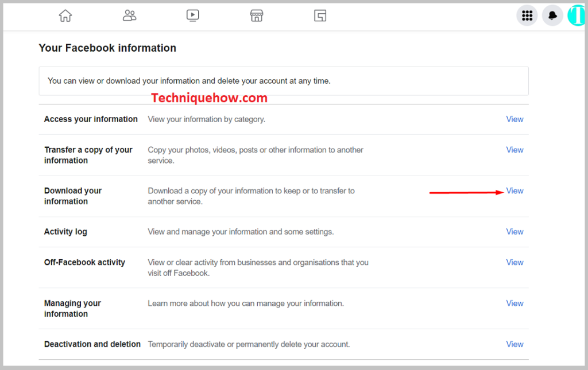588x370 pixels.
Task: Open the Friends icon in top navigation
Action: (129, 15)
